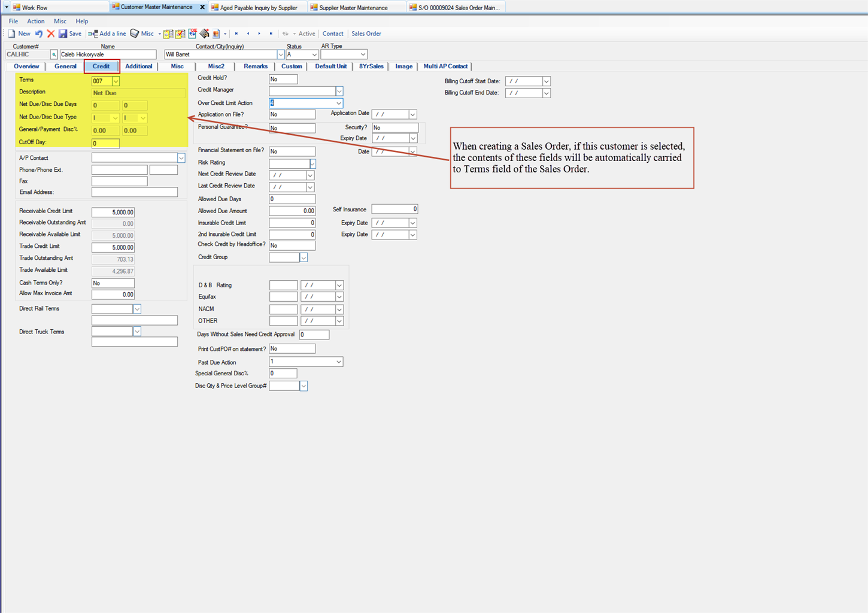Viewport: 868px width, 613px height.
Task: Open the Sales Order button
Action: pyautogui.click(x=366, y=34)
